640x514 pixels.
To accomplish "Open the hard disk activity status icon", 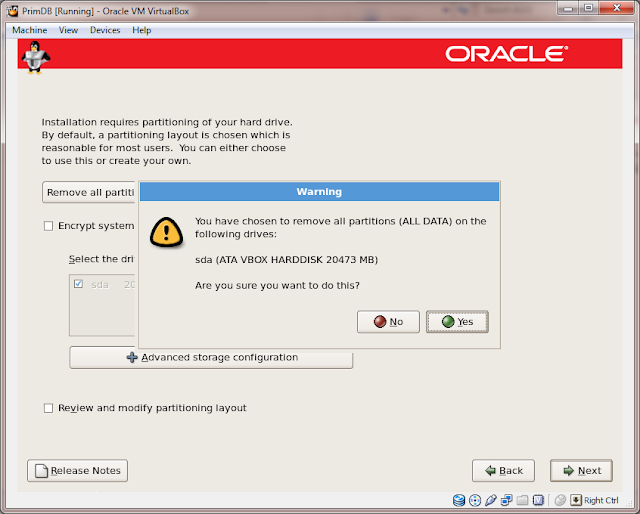I will 459,500.
